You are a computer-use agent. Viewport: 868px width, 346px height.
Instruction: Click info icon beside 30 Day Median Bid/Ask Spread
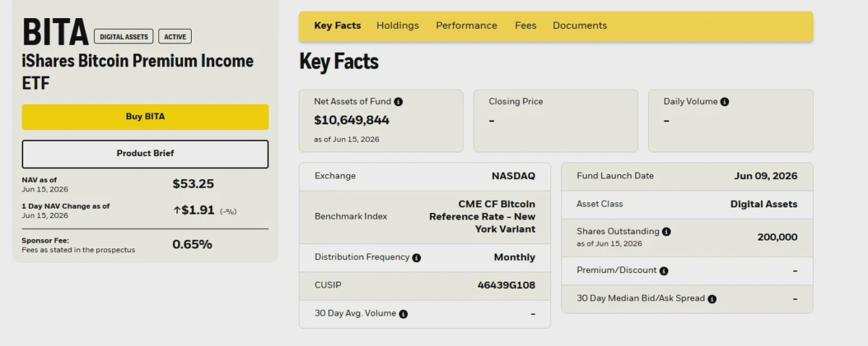pos(712,299)
